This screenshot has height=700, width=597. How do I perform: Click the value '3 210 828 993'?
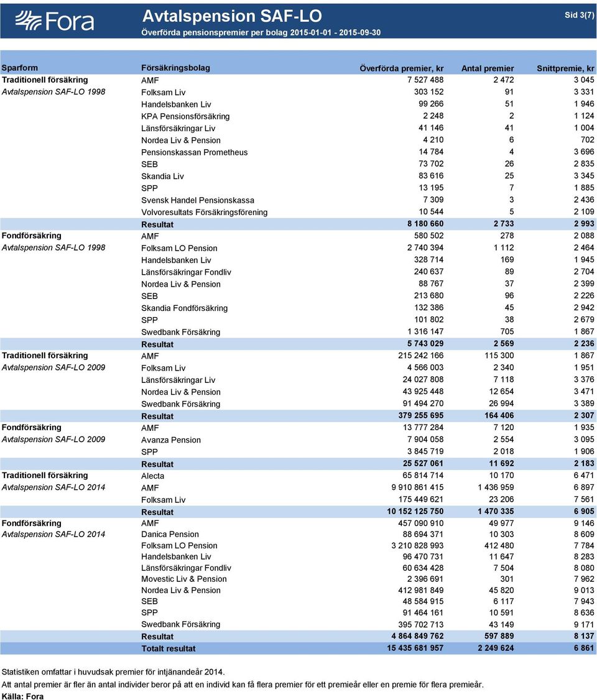(417, 546)
